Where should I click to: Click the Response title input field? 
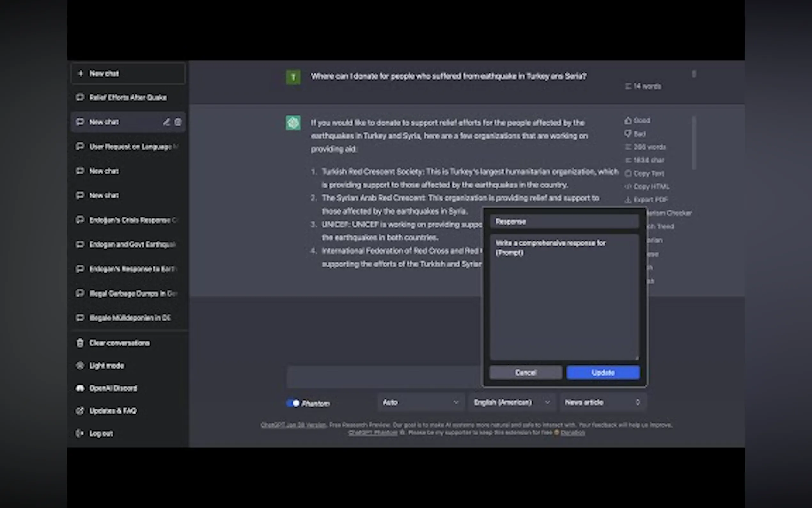(x=564, y=221)
